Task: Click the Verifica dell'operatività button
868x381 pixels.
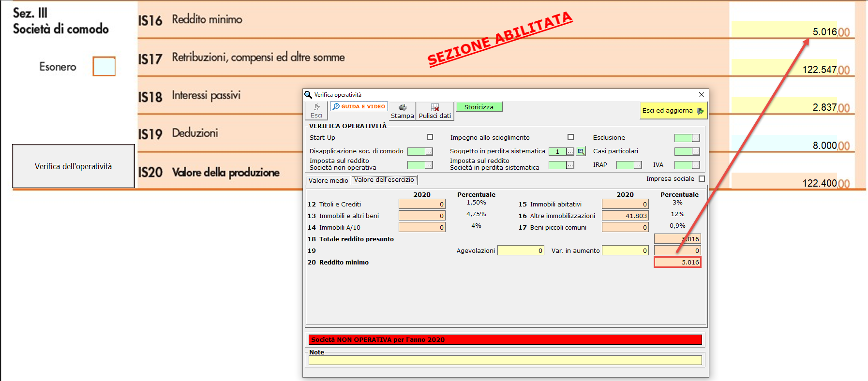Action: point(73,166)
